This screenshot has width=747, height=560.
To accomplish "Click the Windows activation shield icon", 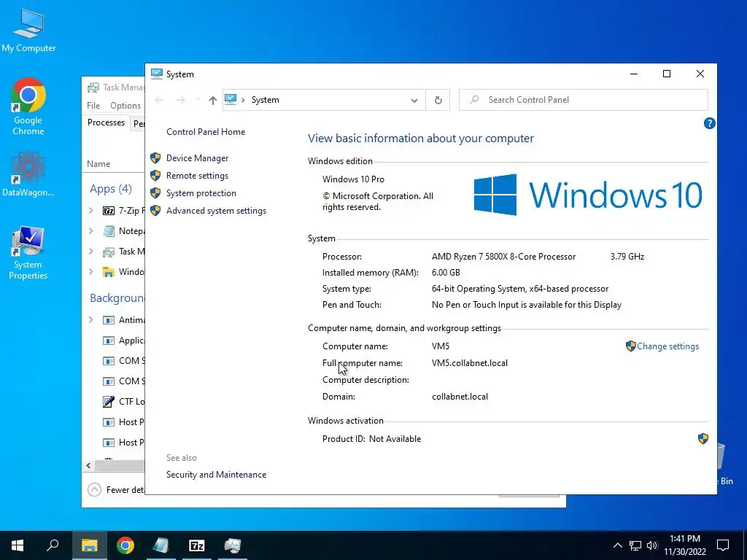I will (x=703, y=438).
